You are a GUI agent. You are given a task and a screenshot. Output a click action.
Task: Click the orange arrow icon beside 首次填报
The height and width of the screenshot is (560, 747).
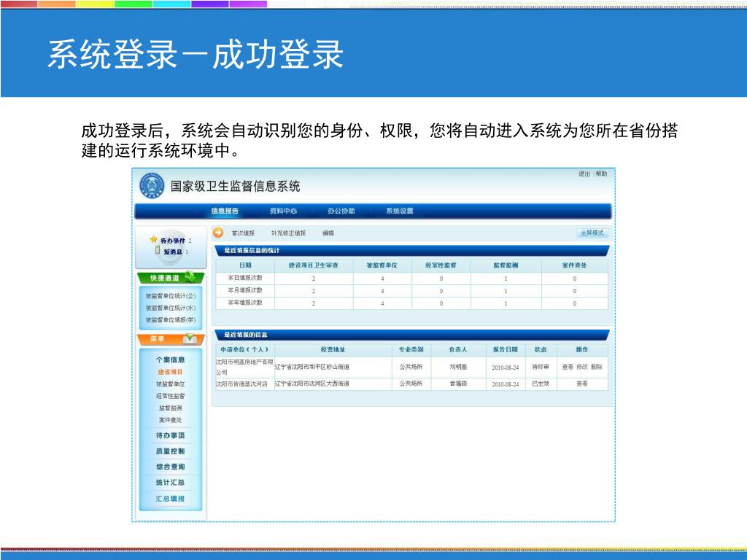click(218, 233)
